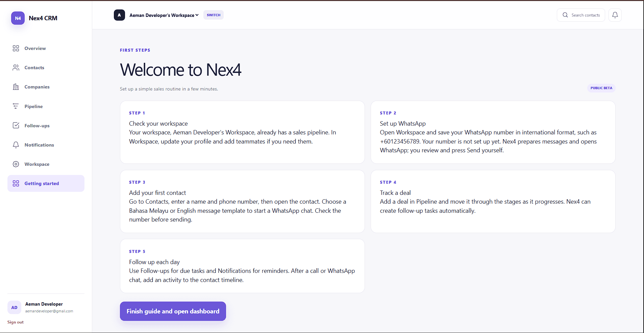Open Follow-ups page
644x333 pixels.
(x=46, y=126)
